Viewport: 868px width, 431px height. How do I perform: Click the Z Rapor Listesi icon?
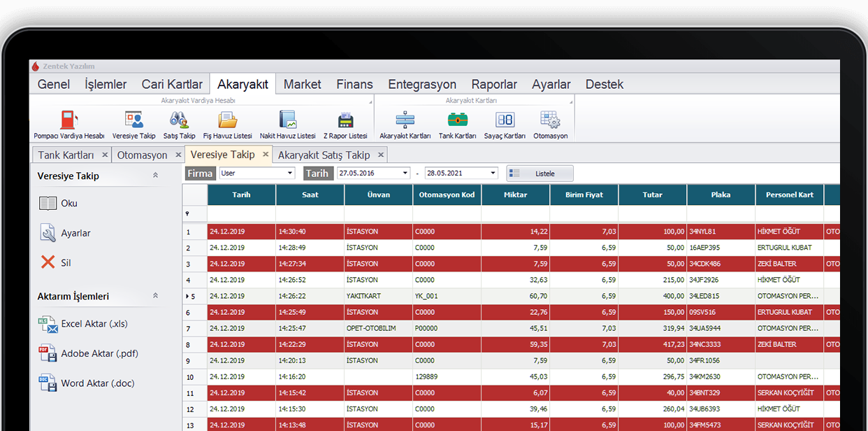345,120
